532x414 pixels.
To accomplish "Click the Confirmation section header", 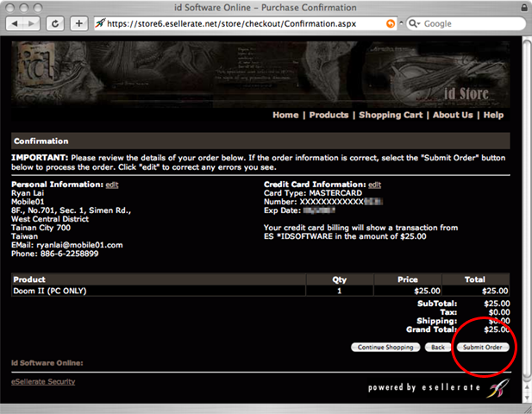I will [x=260, y=141].
